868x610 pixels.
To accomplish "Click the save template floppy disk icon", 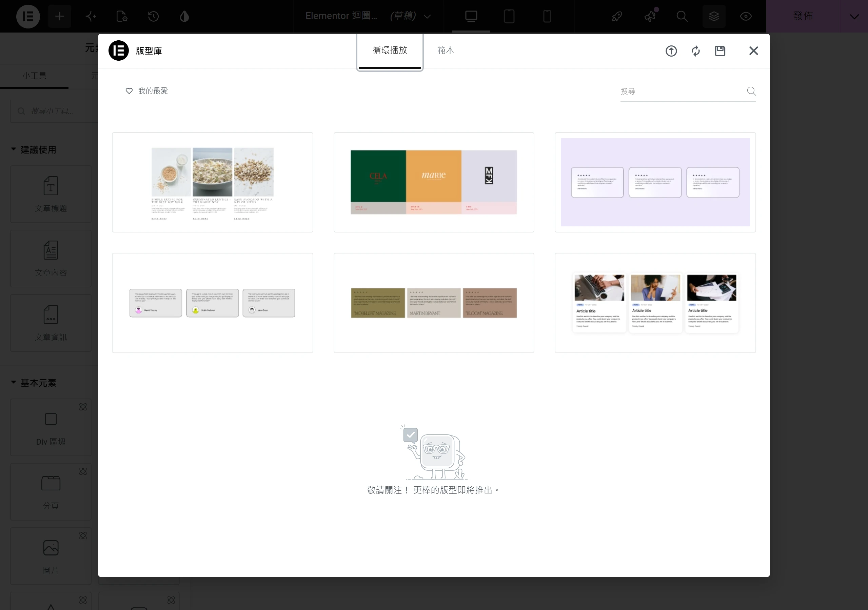I will 720,50.
